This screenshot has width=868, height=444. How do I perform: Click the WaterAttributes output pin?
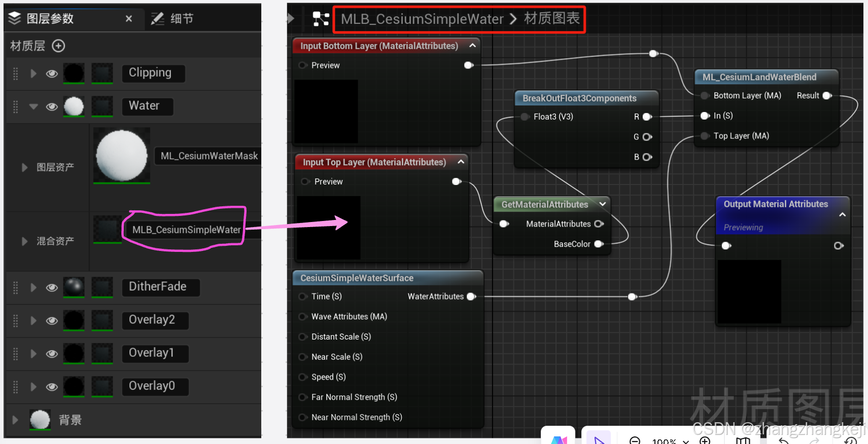tap(471, 297)
